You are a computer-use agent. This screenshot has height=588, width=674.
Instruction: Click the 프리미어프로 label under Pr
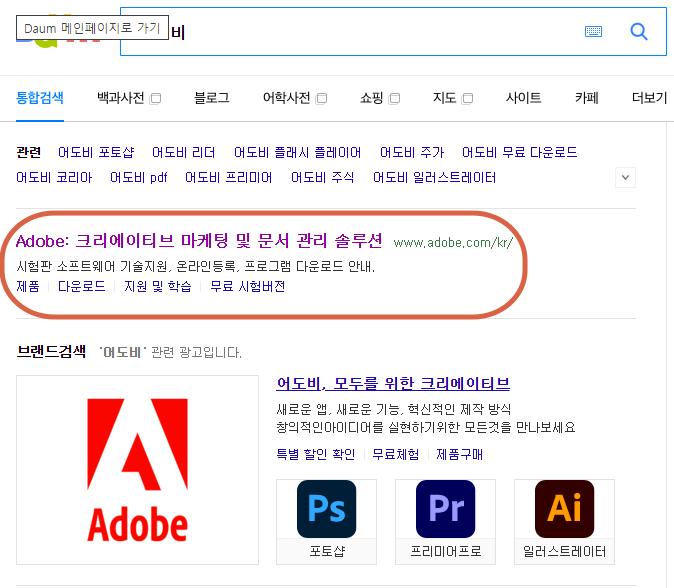(x=446, y=551)
